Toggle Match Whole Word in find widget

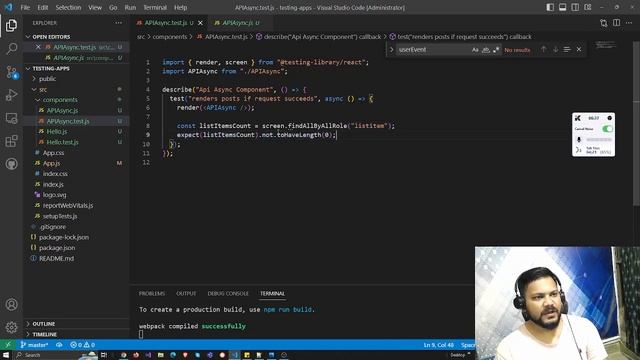(x=486, y=50)
